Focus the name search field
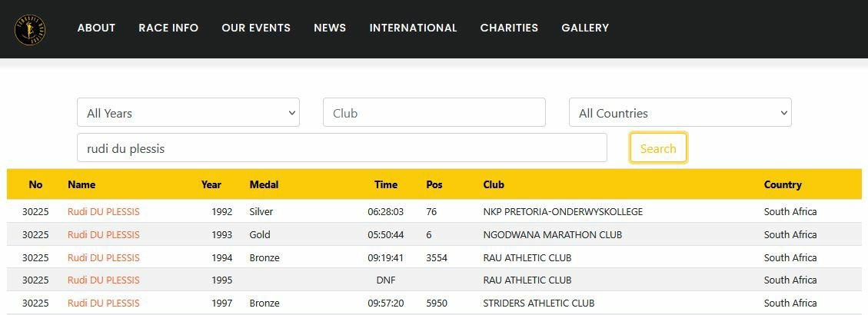Screen dimensions: 868x315 pos(341,148)
